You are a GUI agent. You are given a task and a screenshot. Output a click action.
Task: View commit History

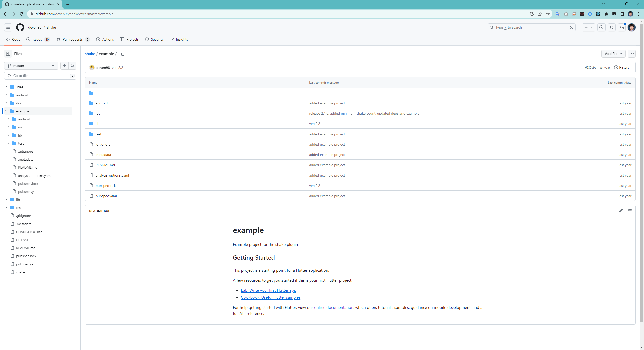point(622,67)
